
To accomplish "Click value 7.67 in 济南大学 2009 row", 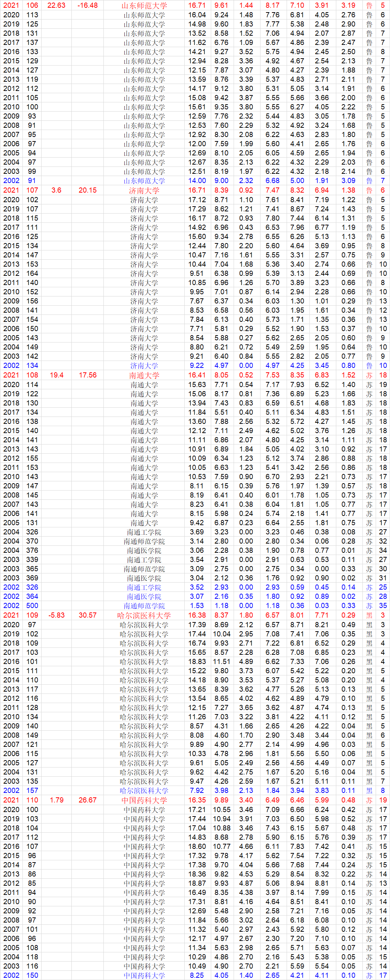I will pos(197,301).
